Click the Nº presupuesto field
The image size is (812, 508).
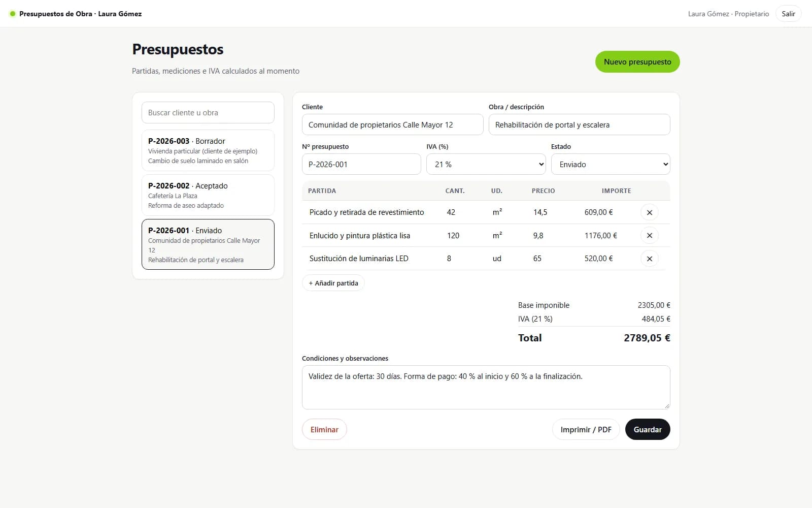pos(361,164)
